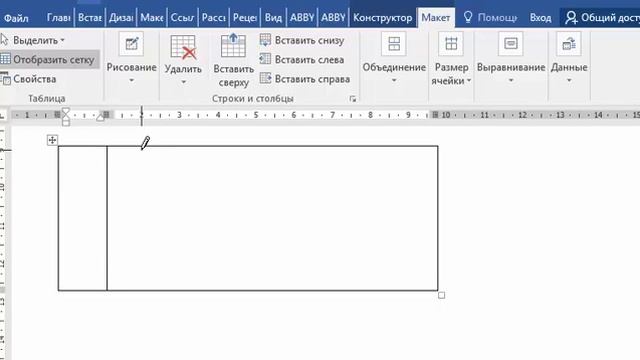Switch to the Вид ribbon tab
Viewport: 640px width, 360px height.
[273, 18]
